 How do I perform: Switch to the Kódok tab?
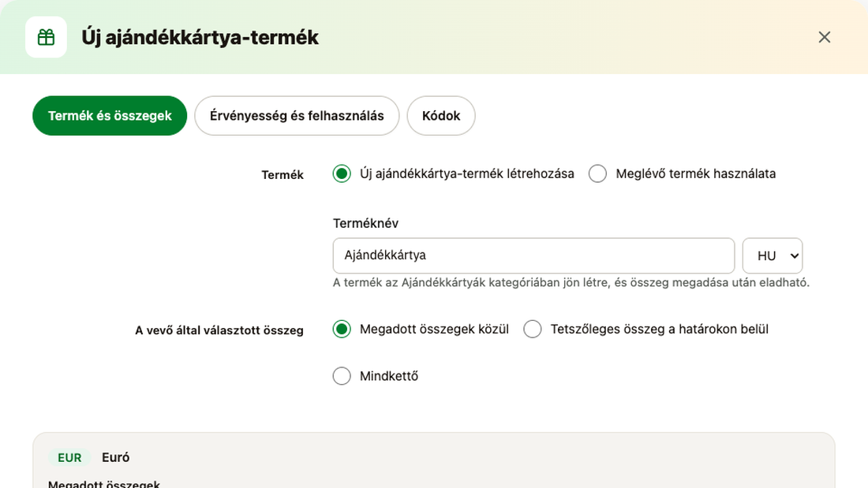point(441,116)
